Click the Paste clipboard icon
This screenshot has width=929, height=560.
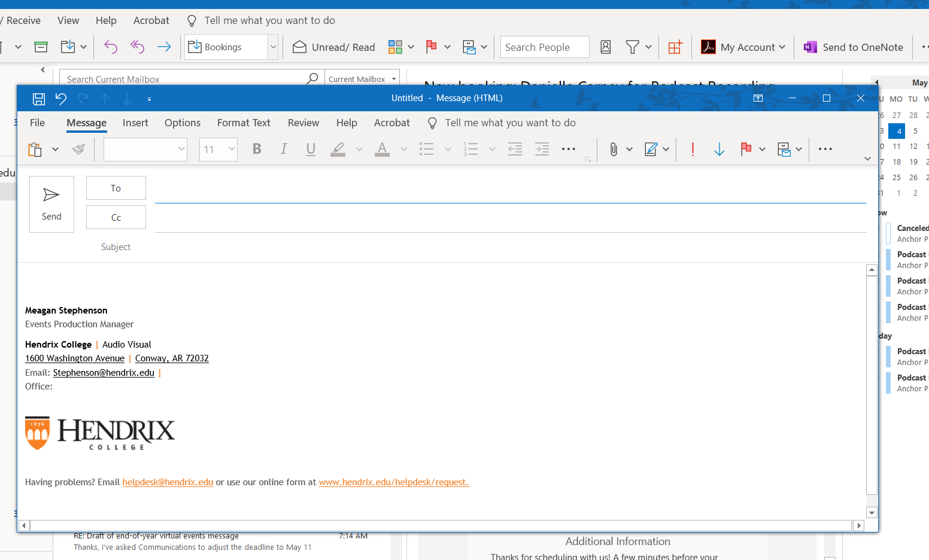tap(35, 149)
